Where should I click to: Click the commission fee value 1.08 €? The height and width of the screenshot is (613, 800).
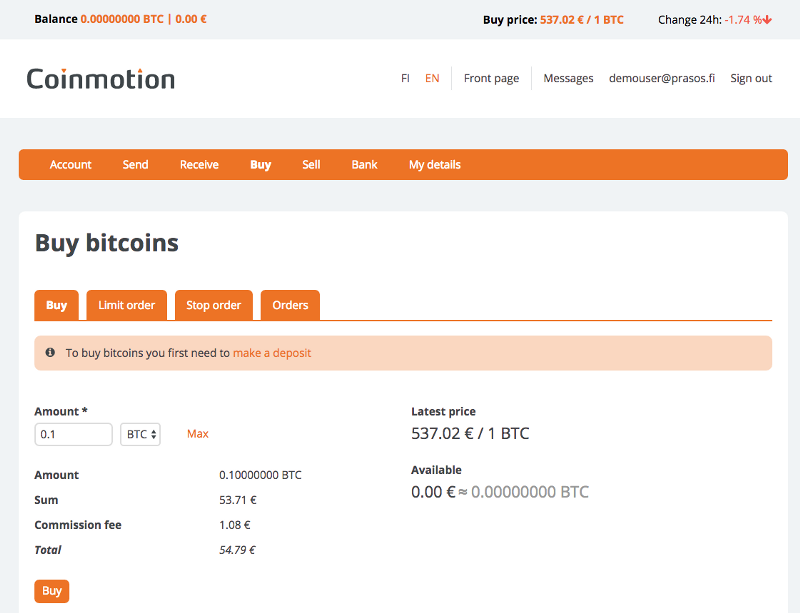pos(235,525)
